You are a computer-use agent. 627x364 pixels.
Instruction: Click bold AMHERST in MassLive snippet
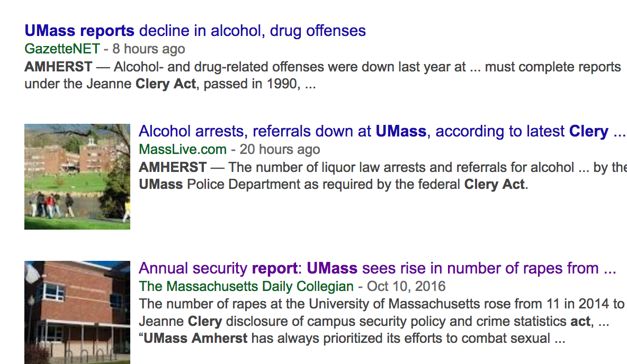(x=173, y=167)
